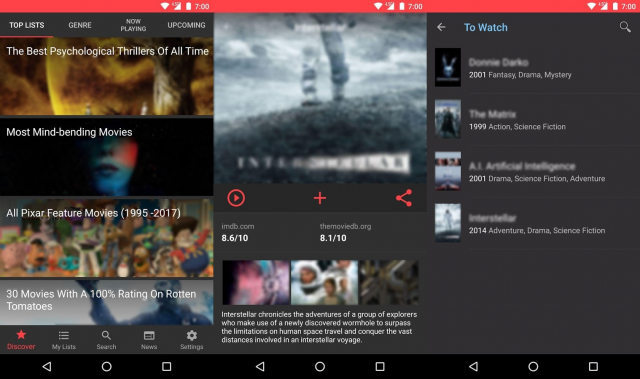Viewport: 640px width, 379px height.
Task: Open My Lists in the bottom bar
Action: [64, 339]
